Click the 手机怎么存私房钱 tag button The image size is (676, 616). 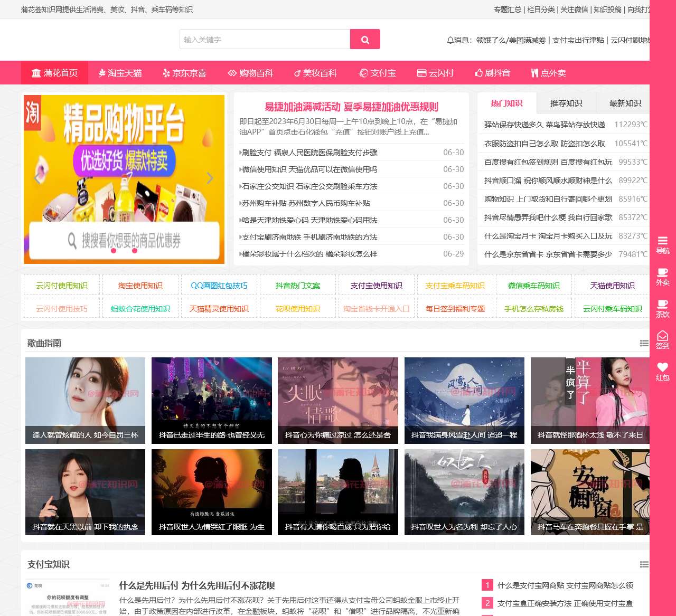click(x=534, y=309)
